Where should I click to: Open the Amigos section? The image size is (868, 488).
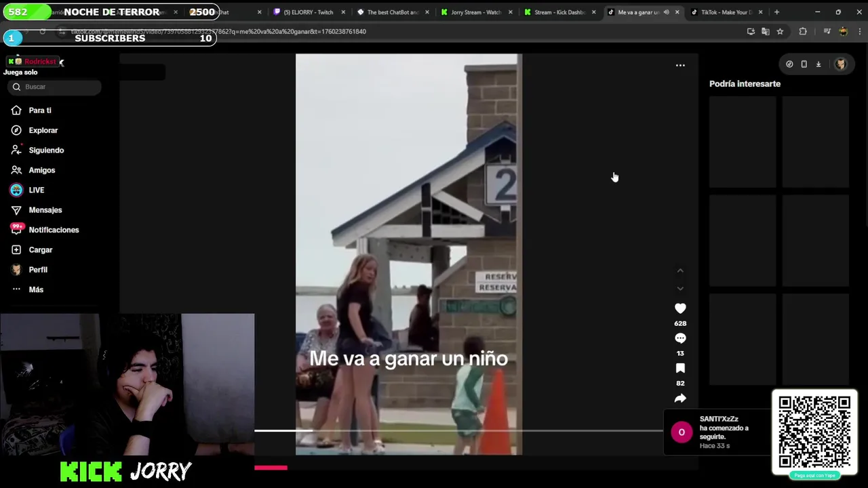(x=41, y=170)
